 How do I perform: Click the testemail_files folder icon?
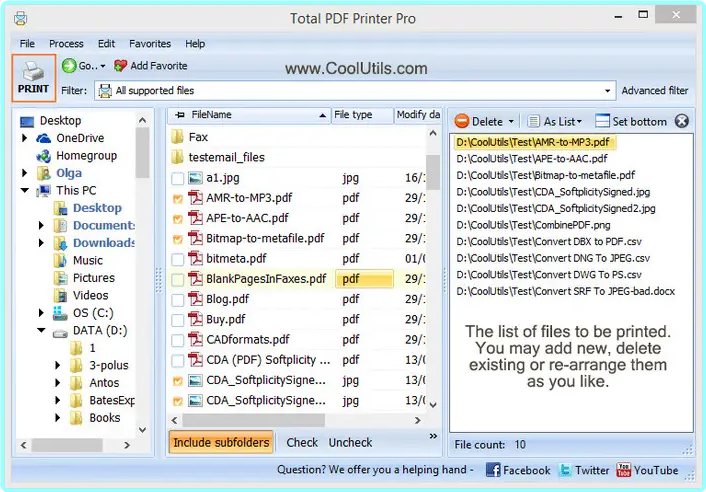point(177,157)
